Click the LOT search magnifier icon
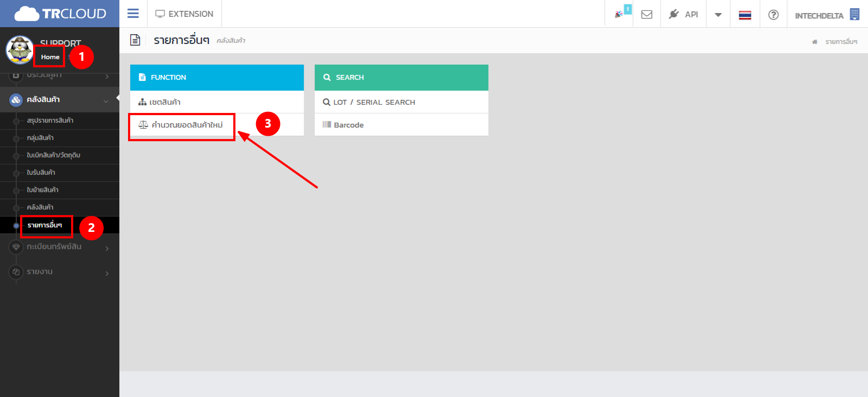Screen dimensions: 868x397 327,102
